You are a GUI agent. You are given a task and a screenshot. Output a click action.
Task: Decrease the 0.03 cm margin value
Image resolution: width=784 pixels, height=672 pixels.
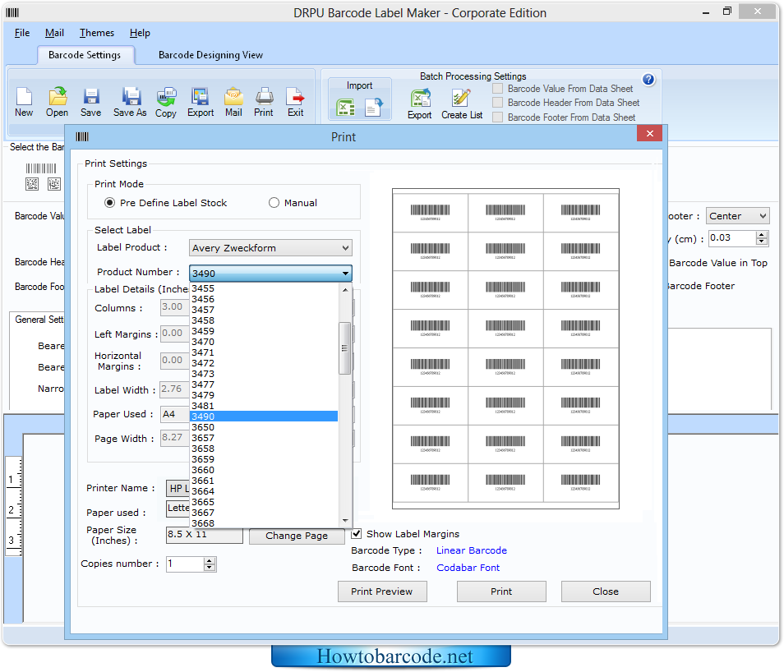(x=762, y=242)
